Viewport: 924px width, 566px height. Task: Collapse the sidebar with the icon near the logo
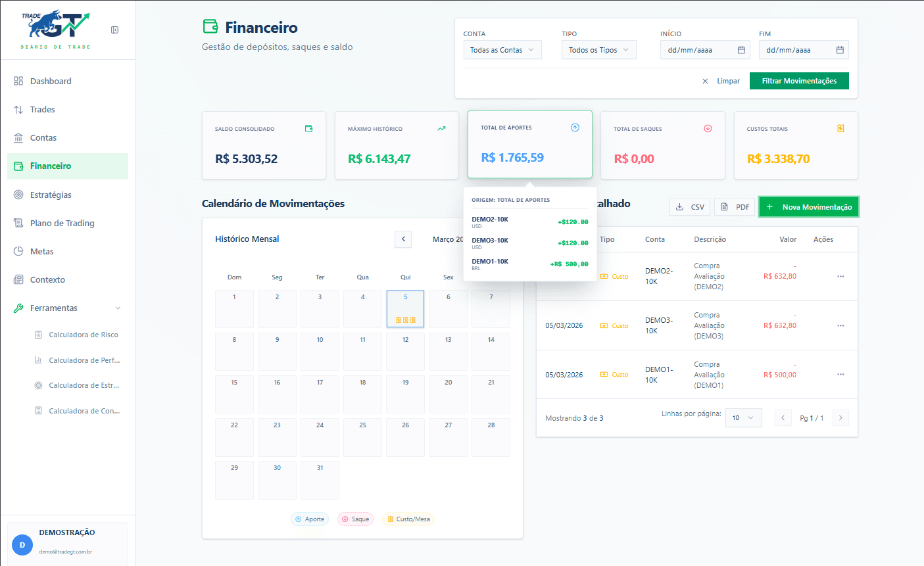click(115, 30)
